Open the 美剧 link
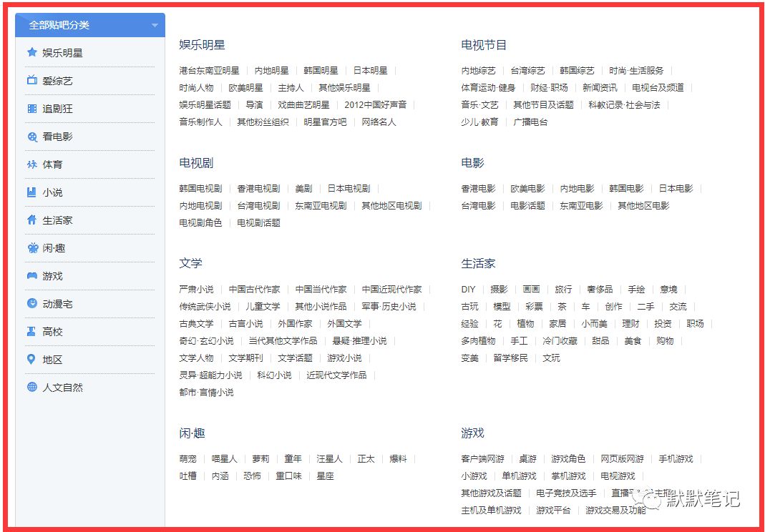 pyautogui.click(x=303, y=188)
